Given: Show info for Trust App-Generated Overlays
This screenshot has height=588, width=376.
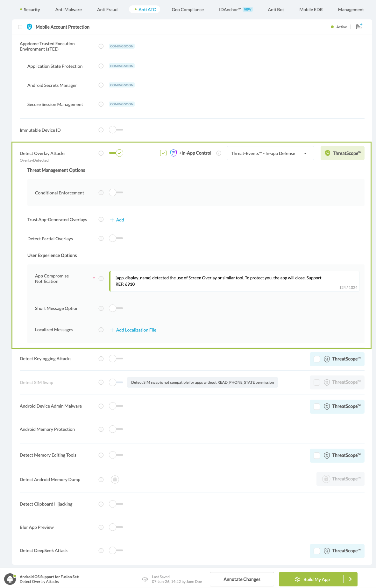Looking at the screenshot, I should point(101,220).
